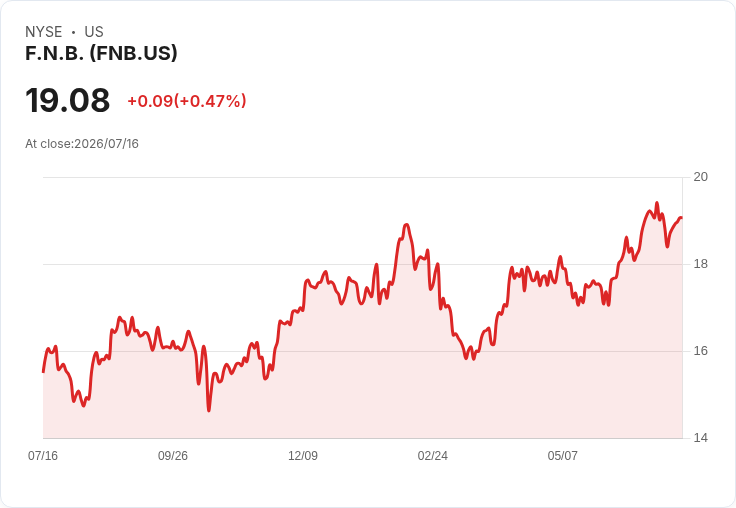Click the 12/09 date axis label

(x=303, y=455)
